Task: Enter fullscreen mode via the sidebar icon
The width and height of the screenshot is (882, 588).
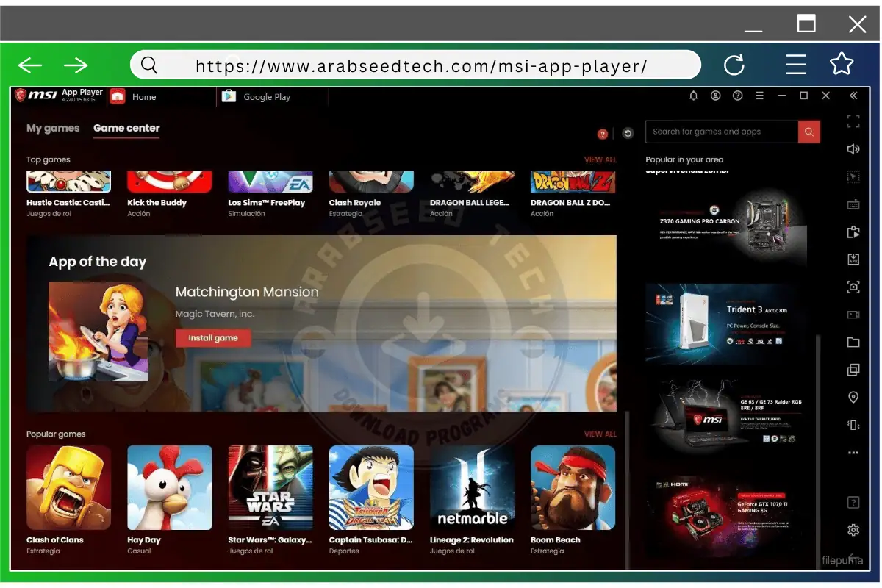Action: [x=853, y=121]
